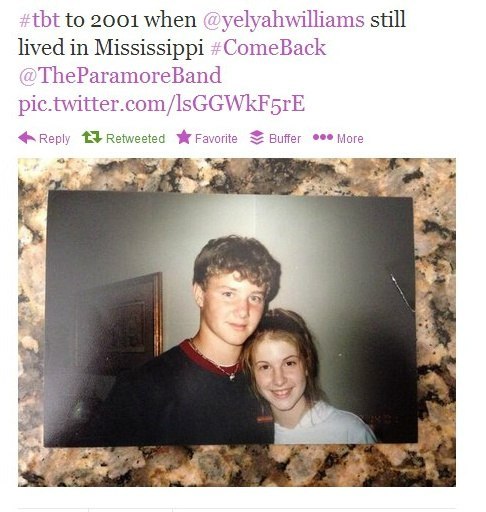Click the Favorite star icon
This screenshot has width=486, height=512.
click(184, 137)
